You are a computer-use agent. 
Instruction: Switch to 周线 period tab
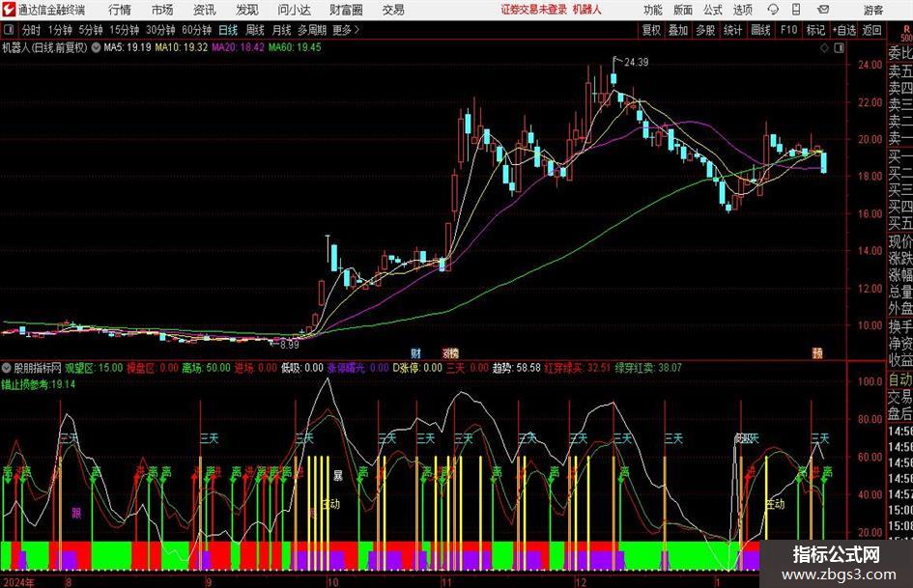(255, 30)
